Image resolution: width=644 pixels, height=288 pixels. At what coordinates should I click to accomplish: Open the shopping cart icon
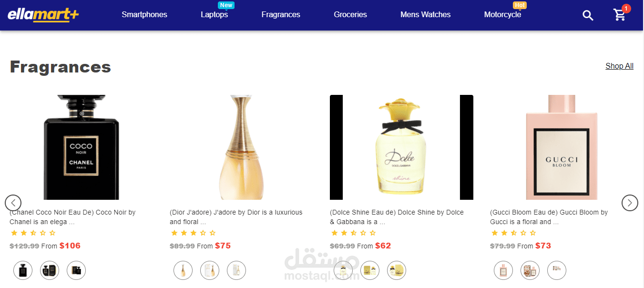tap(620, 15)
